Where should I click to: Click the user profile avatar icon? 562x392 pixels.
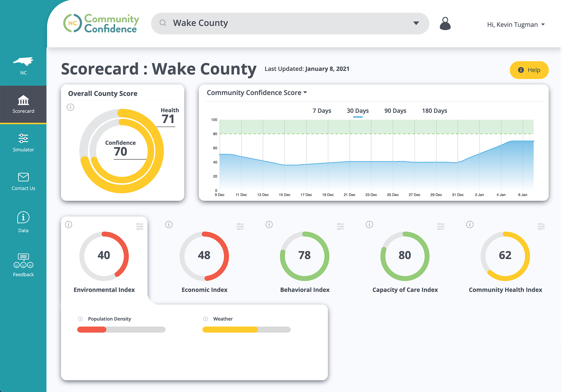(x=445, y=23)
